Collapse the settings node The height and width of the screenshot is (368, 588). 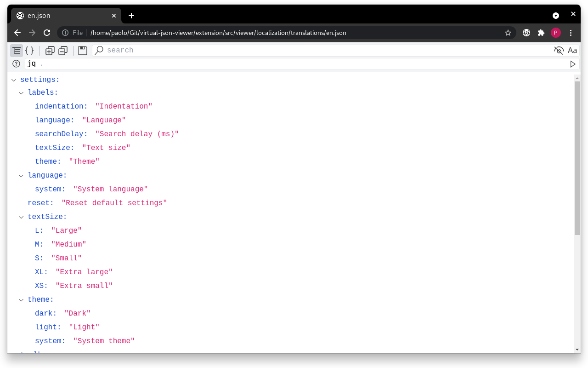[x=13, y=80]
